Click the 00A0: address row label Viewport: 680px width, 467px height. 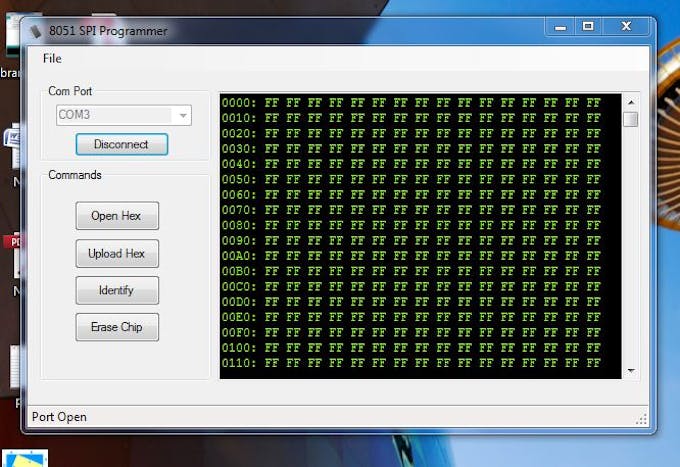239,256
